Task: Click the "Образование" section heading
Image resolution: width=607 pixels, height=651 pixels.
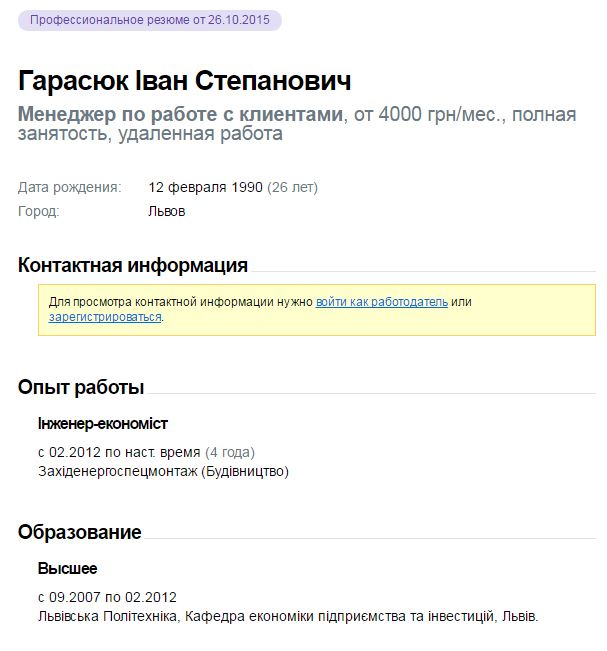Action: tap(80, 532)
